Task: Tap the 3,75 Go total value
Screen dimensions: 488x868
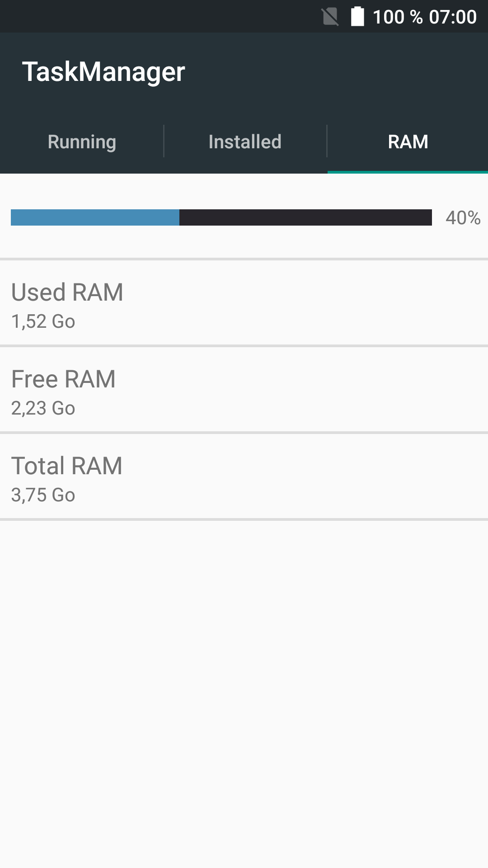Action: 43,495
